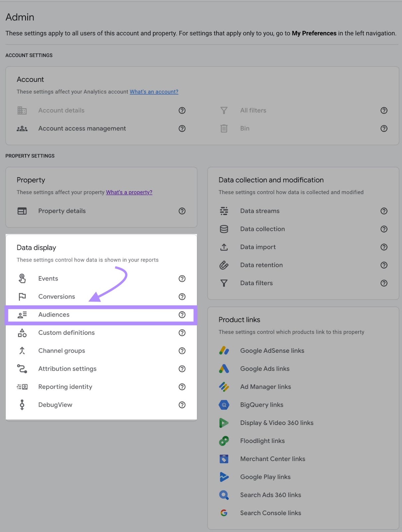The width and height of the screenshot is (402, 532).
Task: Open help for Data filters
Action: 384,283
